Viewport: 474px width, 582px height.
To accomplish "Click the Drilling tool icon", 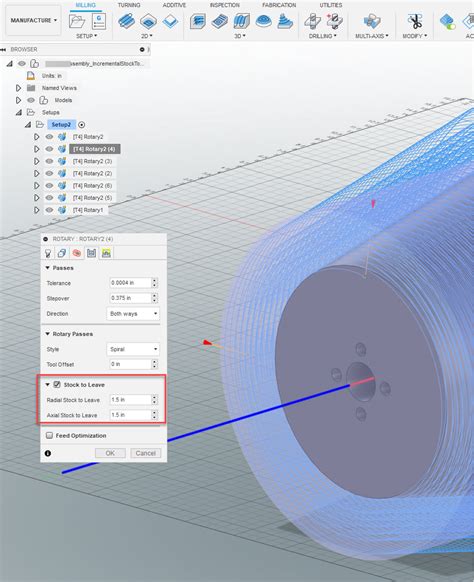I will click(x=312, y=22).
